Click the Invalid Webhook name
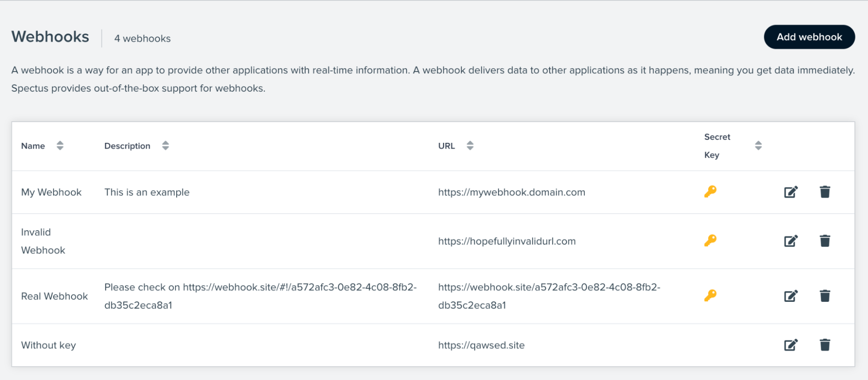Image resolution: width=868 pixels, height=380 pixels. (43, 241)
